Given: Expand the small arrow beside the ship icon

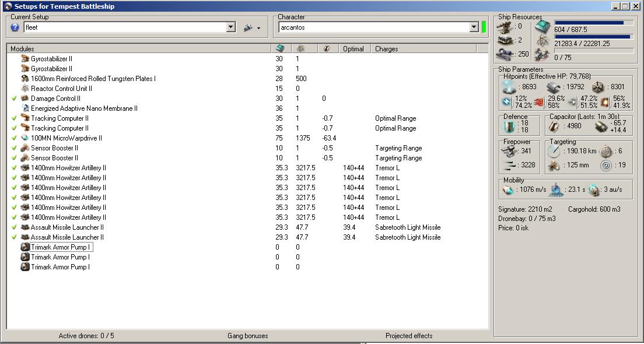Looking at the screenshot, I should coord(259,29).
